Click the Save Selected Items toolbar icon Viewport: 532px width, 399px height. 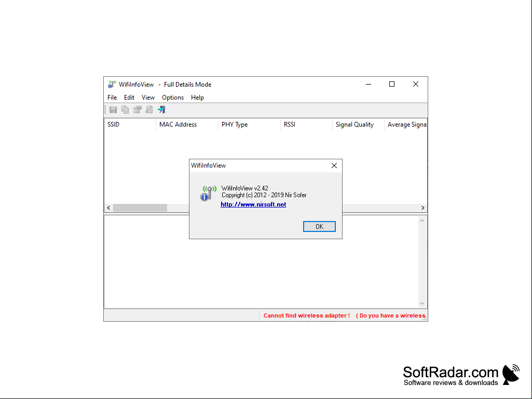pyautogui.click(x=113, y=109)
